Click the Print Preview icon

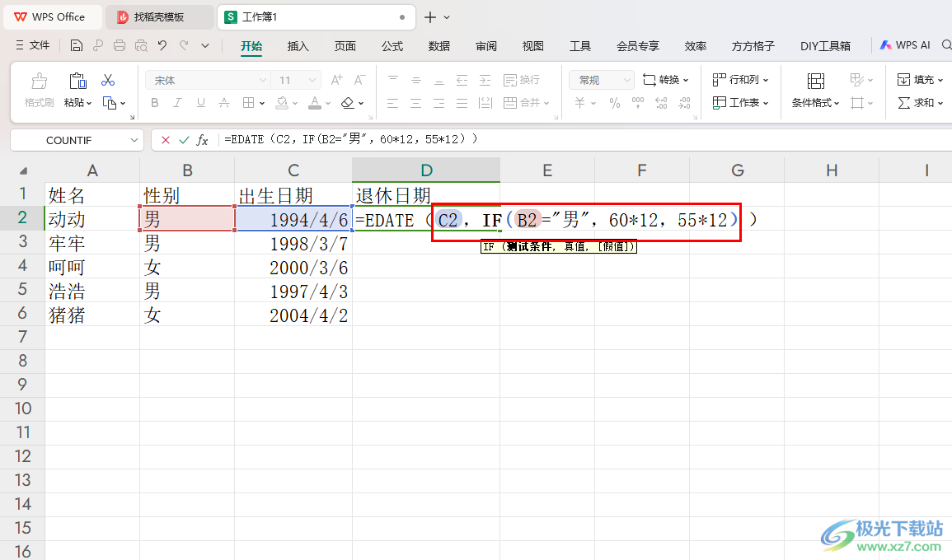(141, 45)
